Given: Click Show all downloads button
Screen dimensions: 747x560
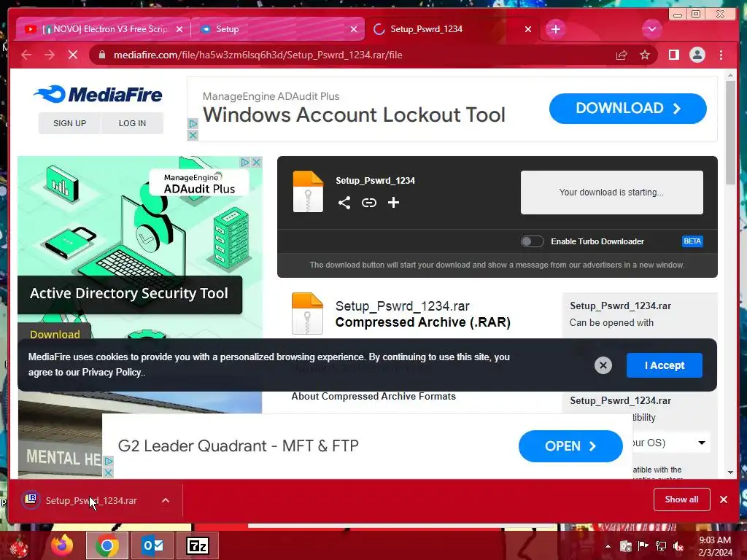Looking at the screenshot, I should pyautogui.click(x=682, y=499).
